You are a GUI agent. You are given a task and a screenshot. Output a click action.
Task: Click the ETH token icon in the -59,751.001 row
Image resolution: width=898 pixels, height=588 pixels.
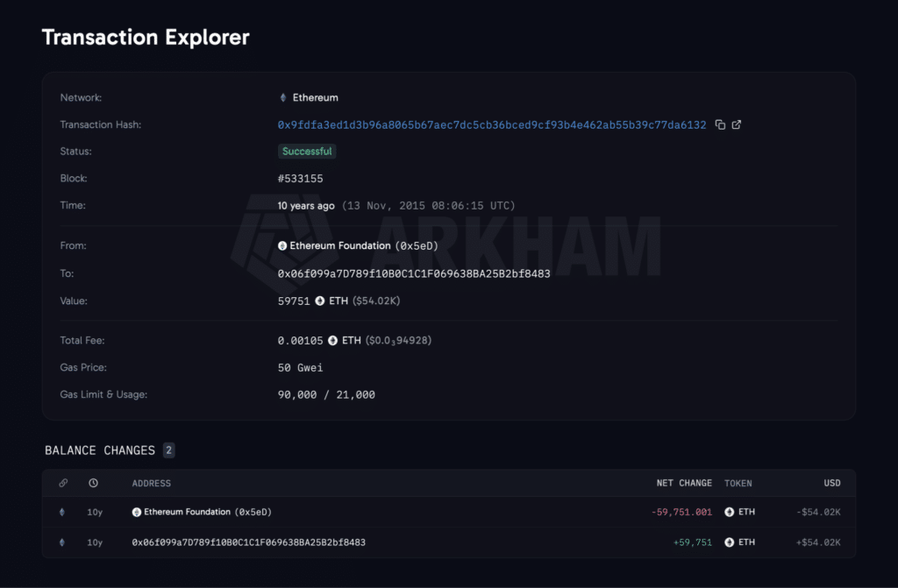tap(729, 512)
